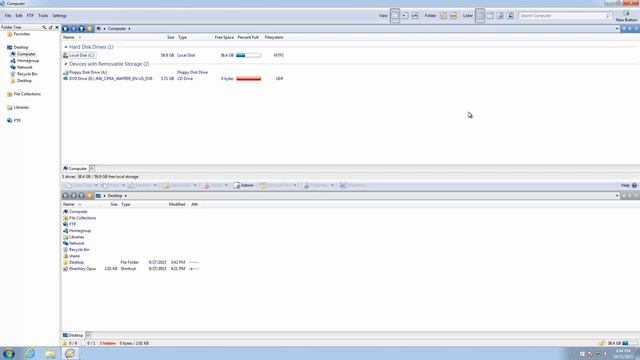Open the FTP menu
The width and height of the screenshot is (640, 360).
(30, 16)
